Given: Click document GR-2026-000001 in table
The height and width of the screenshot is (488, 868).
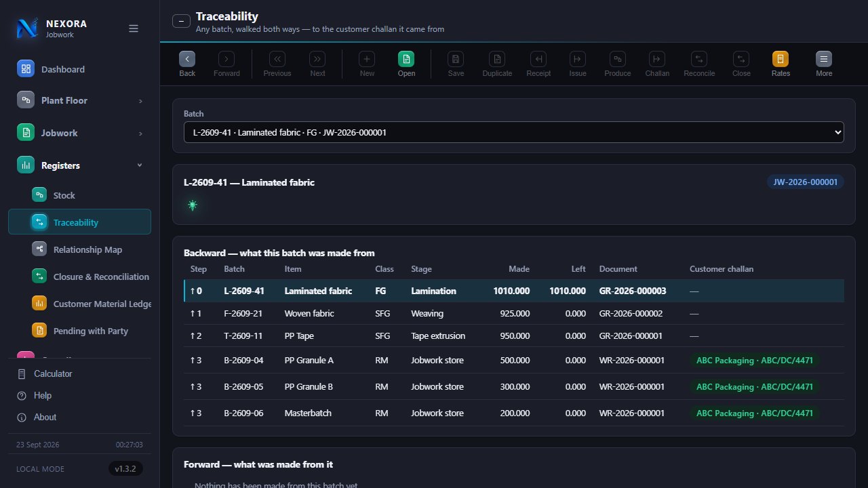Looking at the screenshot, I should [x=631, y=335].
